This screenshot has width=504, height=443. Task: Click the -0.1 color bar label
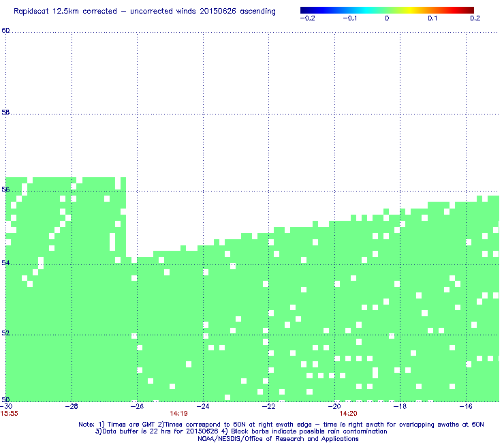tap(349, 18)
